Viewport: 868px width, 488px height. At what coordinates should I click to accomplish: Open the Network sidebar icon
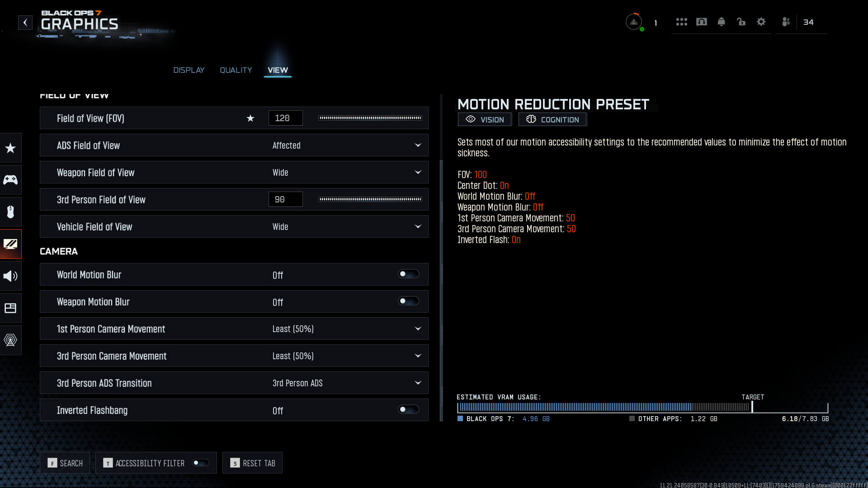tap(10, 340)
